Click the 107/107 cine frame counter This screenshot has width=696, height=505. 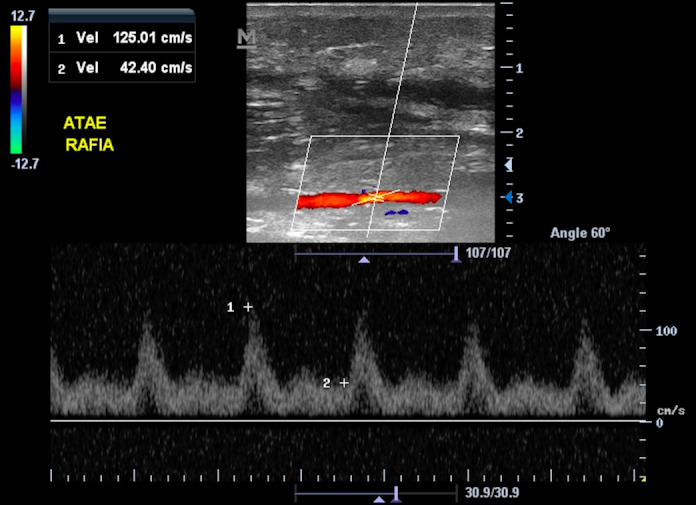[x=488, y=253]
